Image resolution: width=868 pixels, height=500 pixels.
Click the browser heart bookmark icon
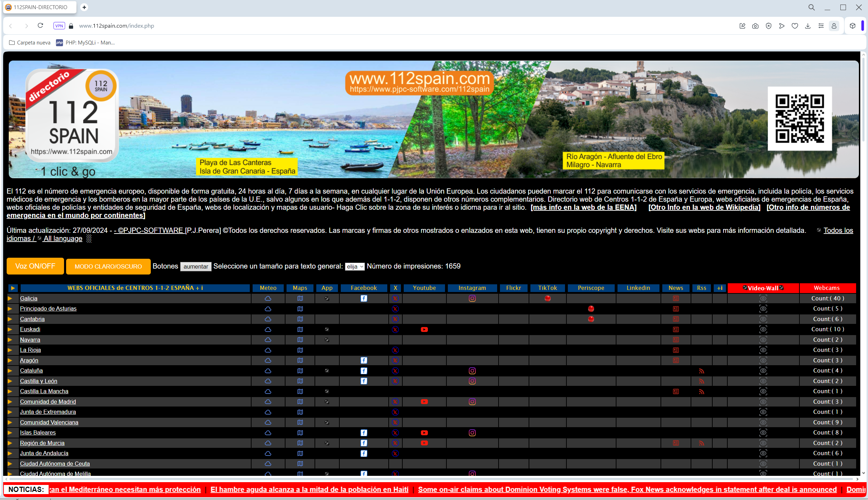pyautogui.click(x=795, y=26)
